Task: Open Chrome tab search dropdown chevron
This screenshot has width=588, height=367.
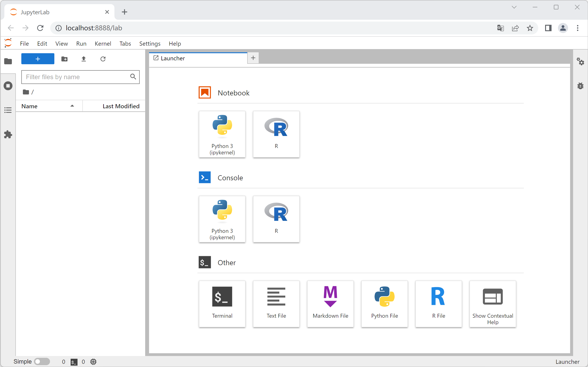Action: [514, 7]
